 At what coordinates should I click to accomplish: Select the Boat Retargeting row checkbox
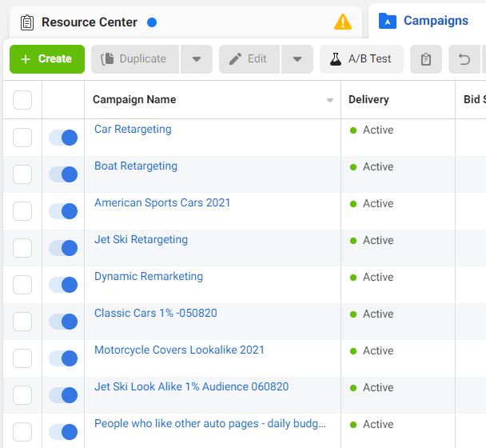tap(22, 174)
